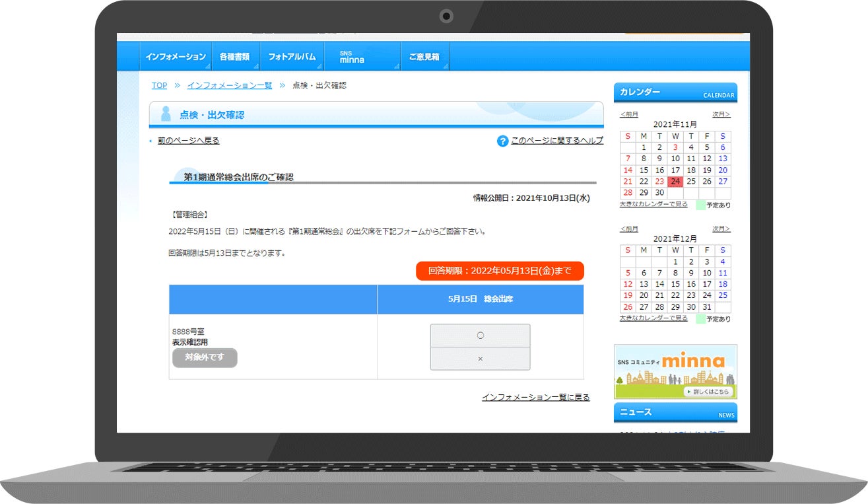Image resolution: width=868 pixels, height=504 pixels.
Task: Click the orange 回答期限 2022年05月13日 badge
Action: (500, 271)
